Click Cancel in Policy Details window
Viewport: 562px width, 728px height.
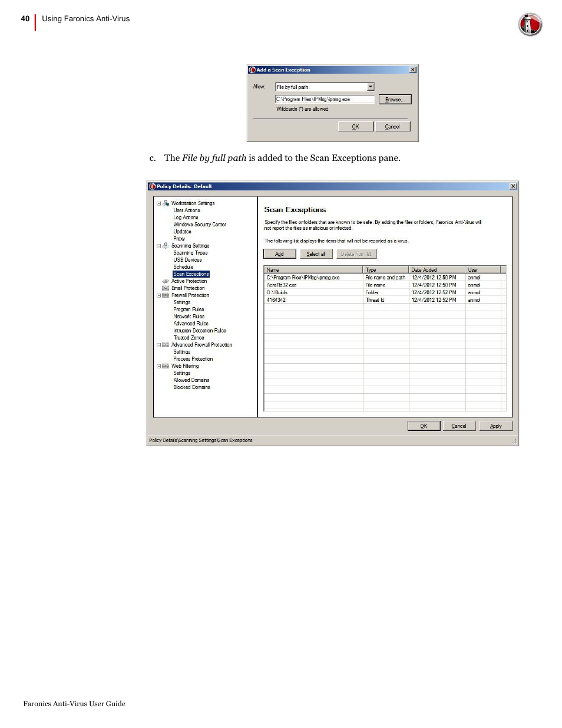(x=459, y=426)
